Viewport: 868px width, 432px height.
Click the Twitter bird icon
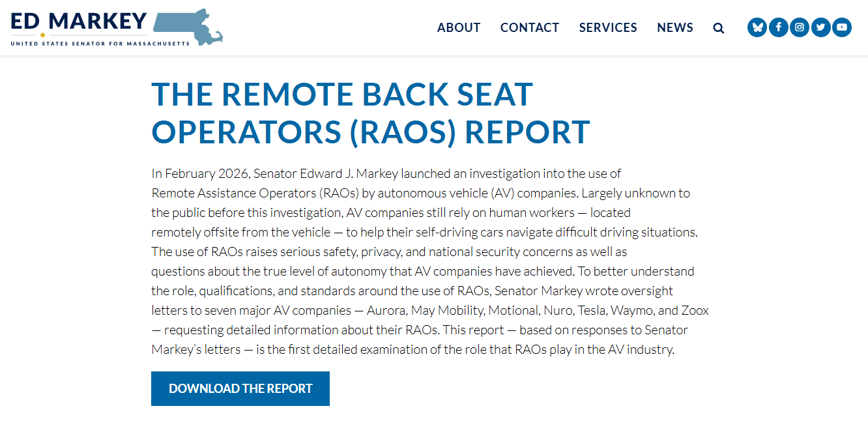point(821,27)
